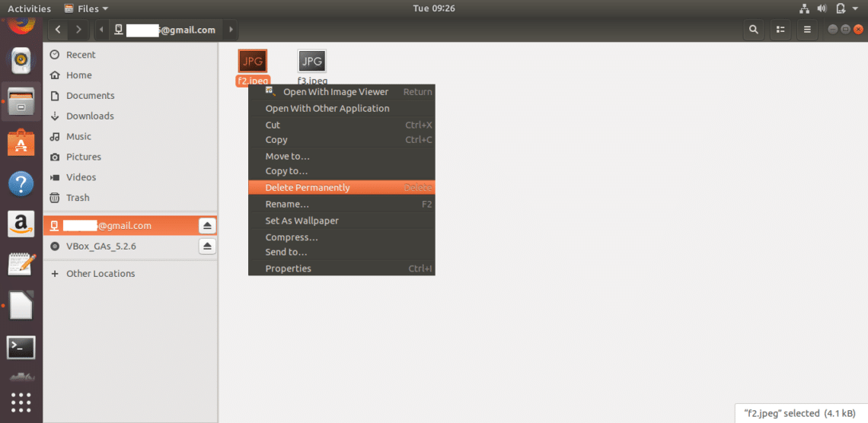The width and height of the screenshot is (868, 423).
Task: Go to Home in sidebar
Action: (x=130, y=75)
